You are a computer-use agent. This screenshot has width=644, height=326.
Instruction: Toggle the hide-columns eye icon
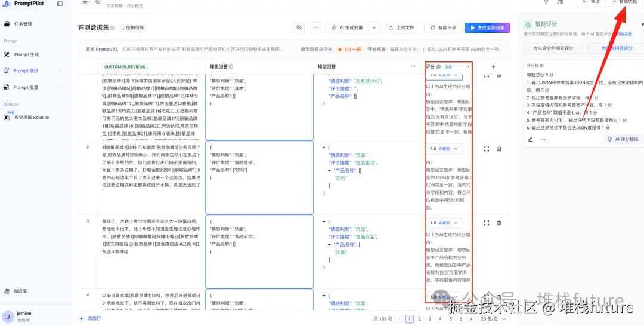click(x=299, y=27)
